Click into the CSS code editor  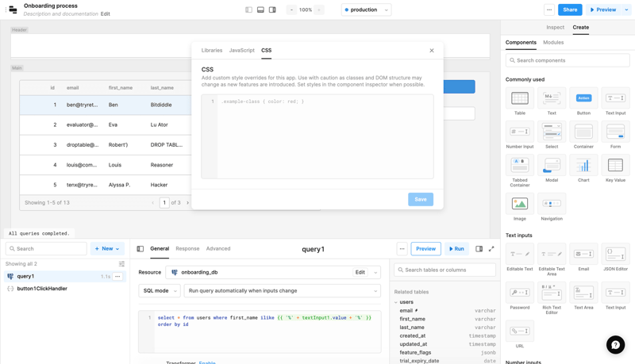[x=317, y=136]
